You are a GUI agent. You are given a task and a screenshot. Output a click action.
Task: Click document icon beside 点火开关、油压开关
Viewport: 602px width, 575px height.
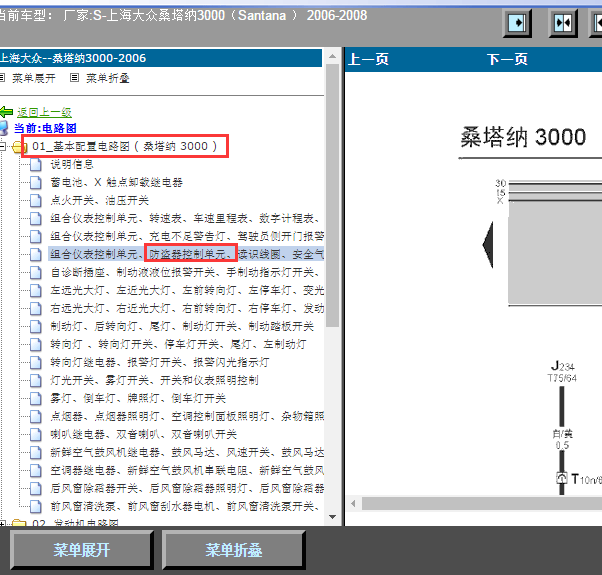click(36, 200)
